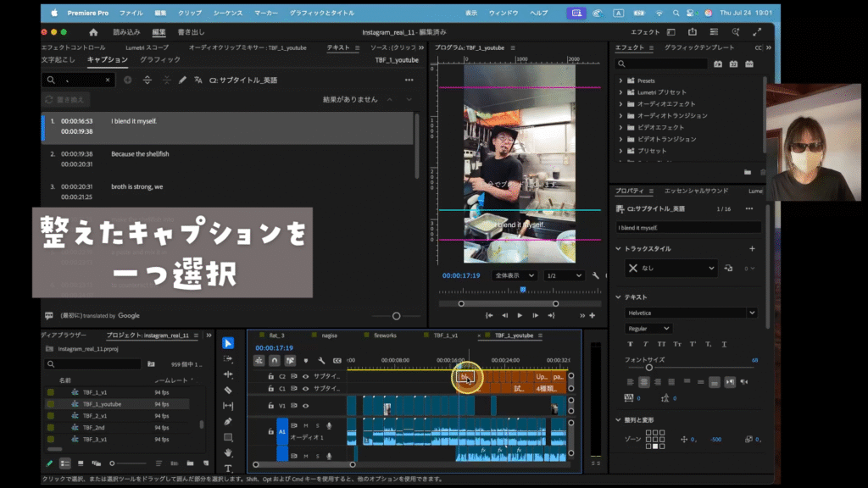Screen dimensions: 868x488
Task: Activate the Type tool
Action: (x=227, y=468)
